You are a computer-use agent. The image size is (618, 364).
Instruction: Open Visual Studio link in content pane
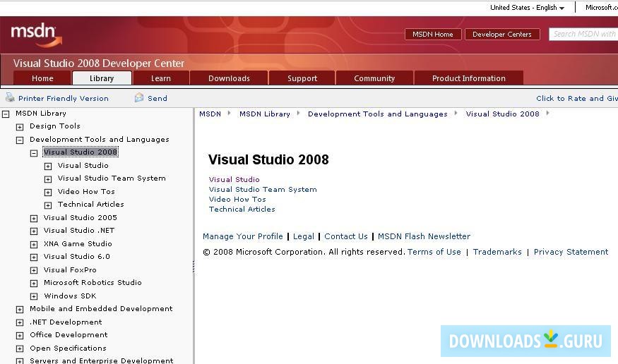tap(234, 179)
